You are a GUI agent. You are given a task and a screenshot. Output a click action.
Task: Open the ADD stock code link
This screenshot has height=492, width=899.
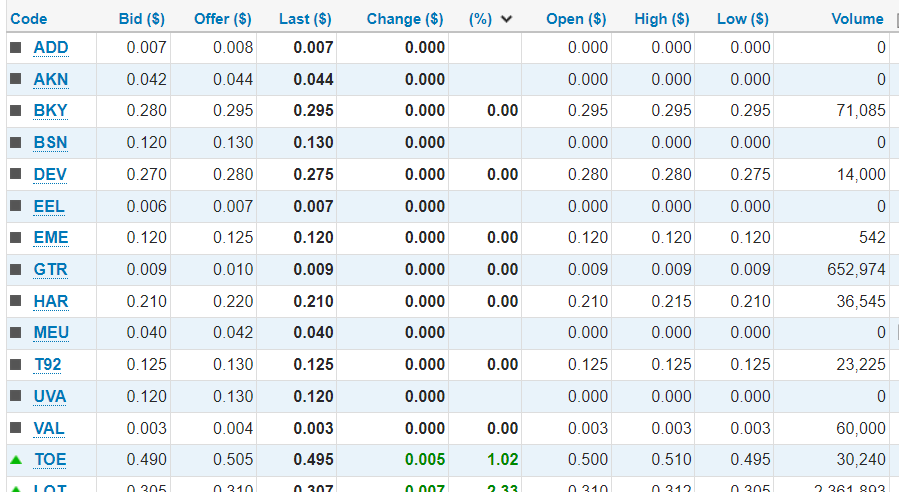pos(50,48)
